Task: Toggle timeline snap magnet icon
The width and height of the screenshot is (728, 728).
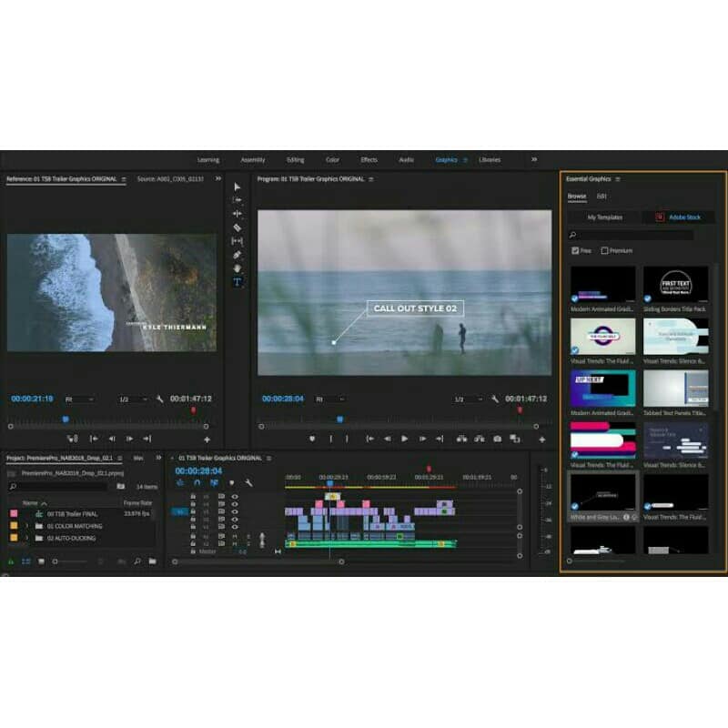Action: tap(197, 483)
